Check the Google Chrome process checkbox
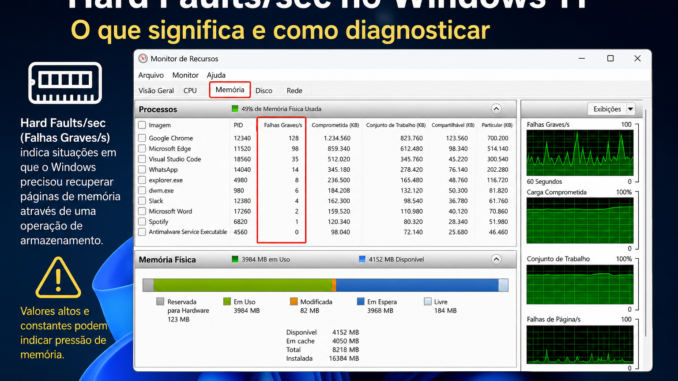This screenshot has width=678, height=381. point(142,138)
